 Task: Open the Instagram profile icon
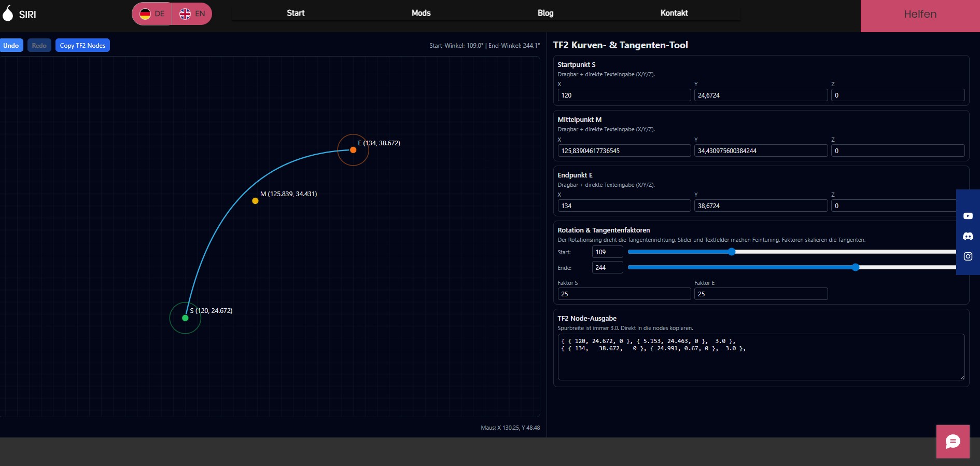(x=968, y=256)
